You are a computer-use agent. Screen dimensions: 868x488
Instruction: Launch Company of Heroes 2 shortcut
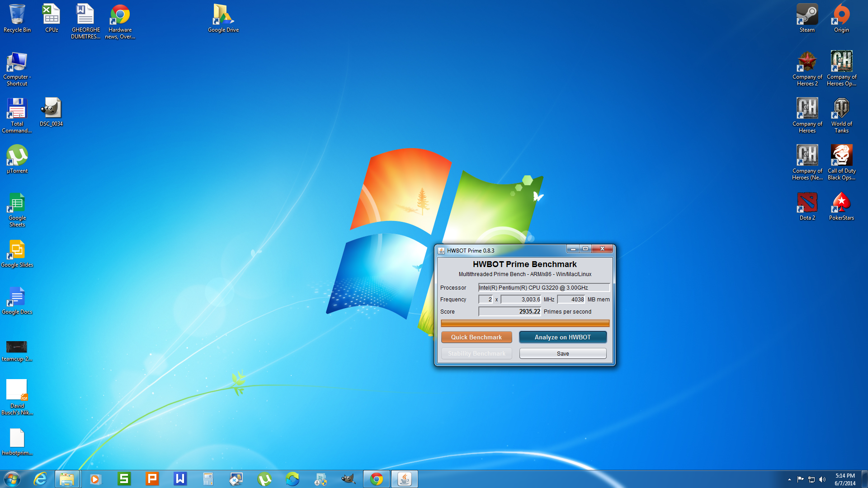pyautogui.click(x=807, y=69)
